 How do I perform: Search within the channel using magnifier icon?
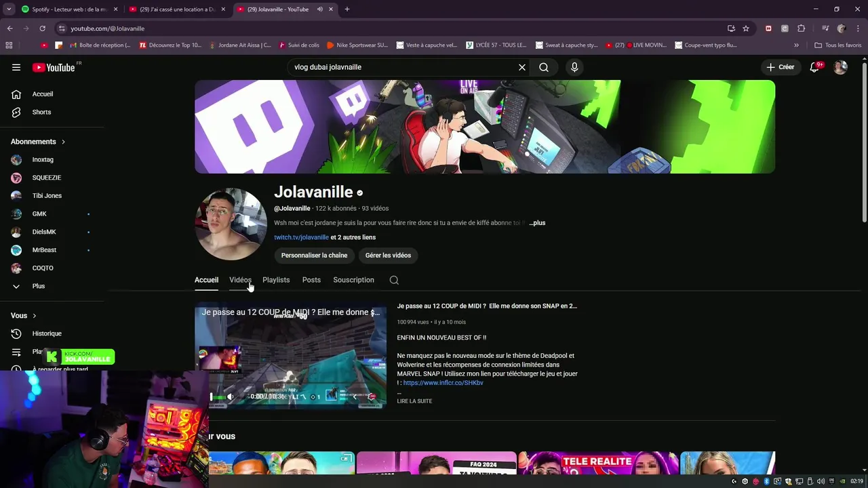[394, 280]
